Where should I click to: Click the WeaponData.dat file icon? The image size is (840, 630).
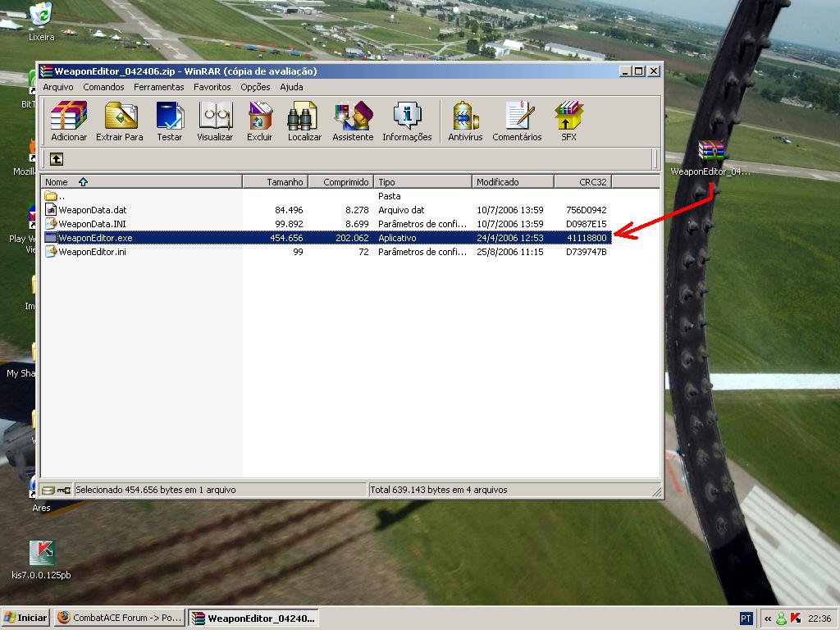tap(51, 209)
